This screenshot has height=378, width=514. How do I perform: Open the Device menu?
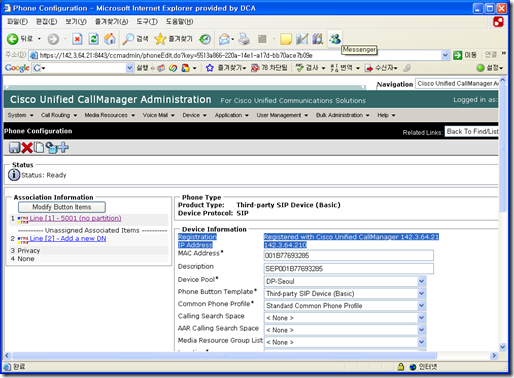(194, 115)
